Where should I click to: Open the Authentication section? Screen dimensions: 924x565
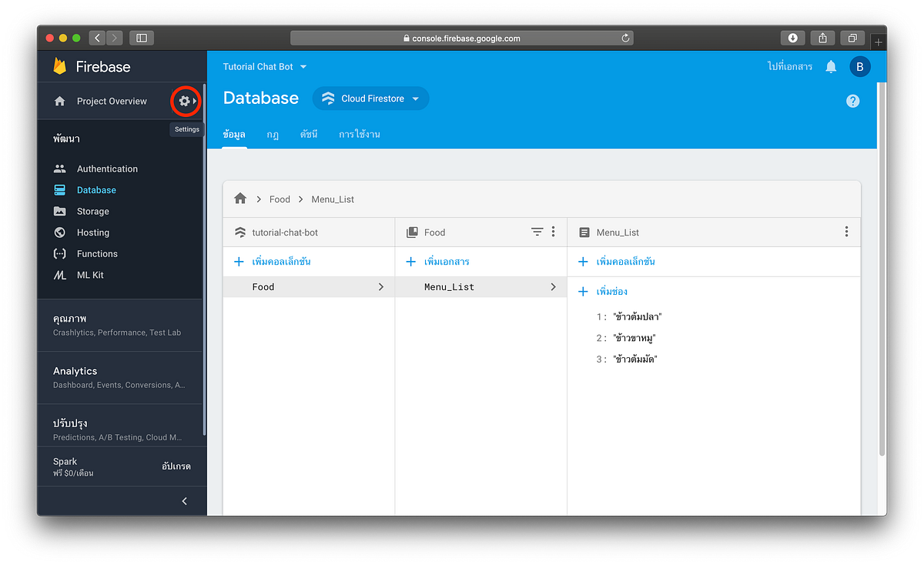(107, 169)
